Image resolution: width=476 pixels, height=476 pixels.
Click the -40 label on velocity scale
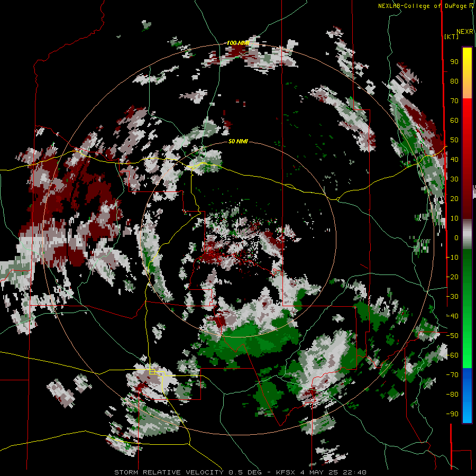pyautogui.click(x=453, y=316)
